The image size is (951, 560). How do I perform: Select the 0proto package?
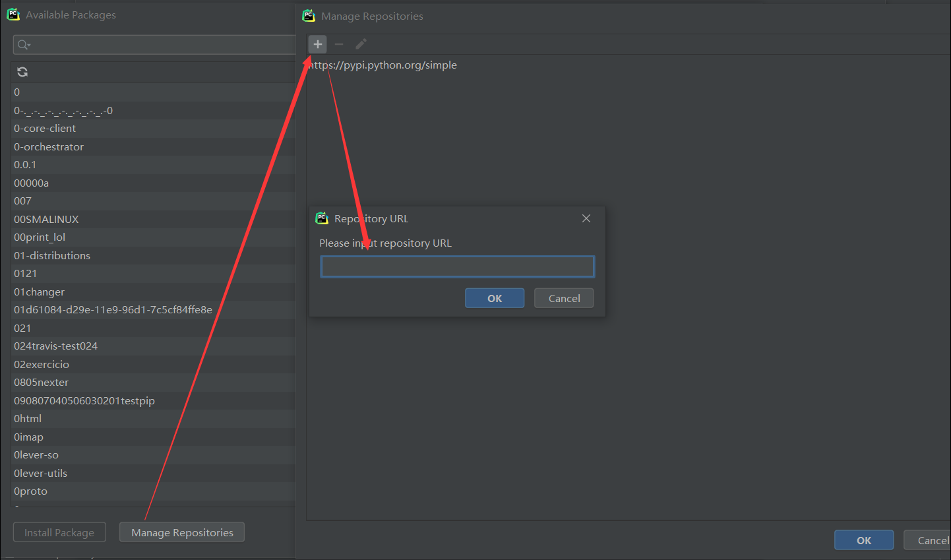[153, 491]
